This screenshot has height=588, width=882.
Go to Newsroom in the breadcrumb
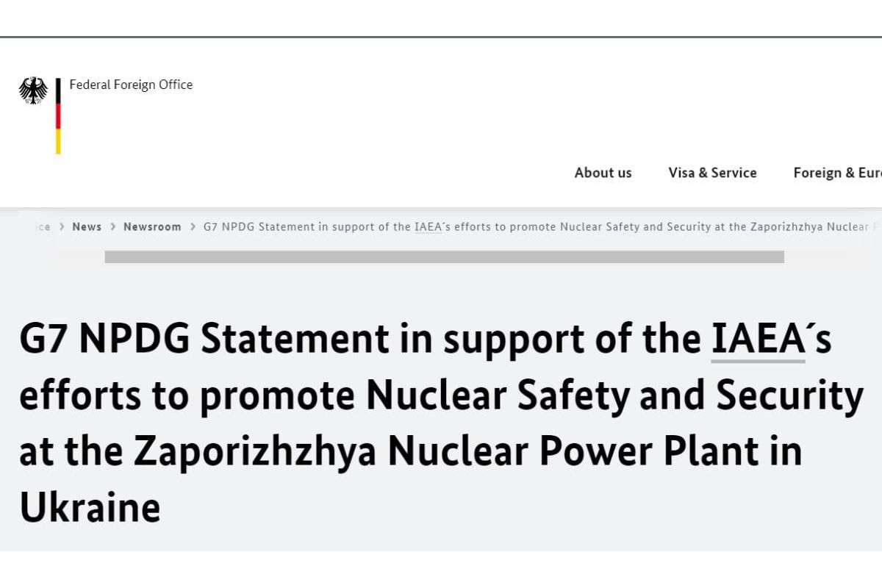(152, 226)
